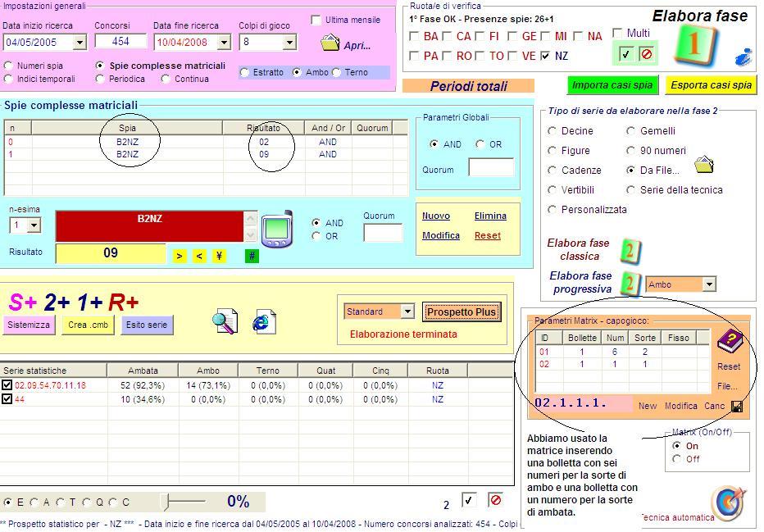The height and width of the screenshot is (532, 764).
Task: Open the blue info icon
Action: [743, 57]
